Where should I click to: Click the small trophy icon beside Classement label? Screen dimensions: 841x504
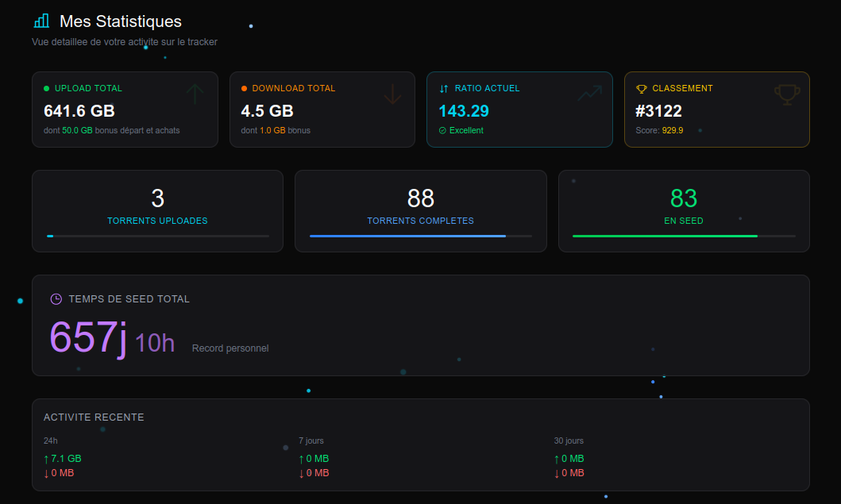pyautogui.click(x=642, y=88)
